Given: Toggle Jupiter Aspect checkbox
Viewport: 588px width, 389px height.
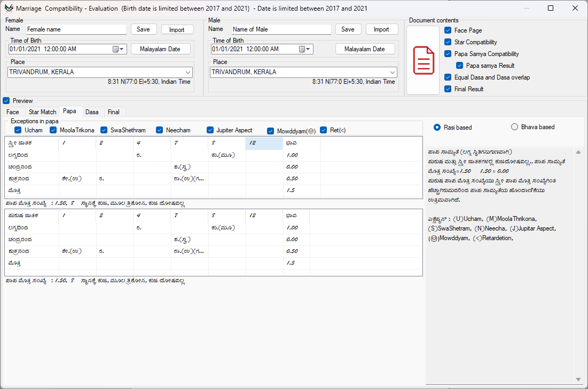Looking at the screenshot, I should tap(210, 130).
